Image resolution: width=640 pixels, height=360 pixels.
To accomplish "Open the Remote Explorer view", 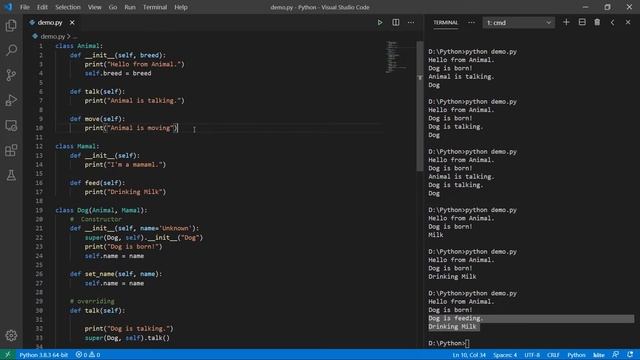I will click(11, 125).
